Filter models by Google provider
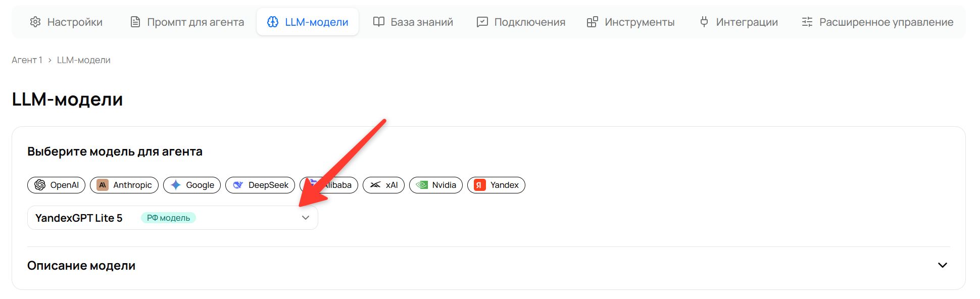Viewport: 980px width, 299px height. click(192, 185)
